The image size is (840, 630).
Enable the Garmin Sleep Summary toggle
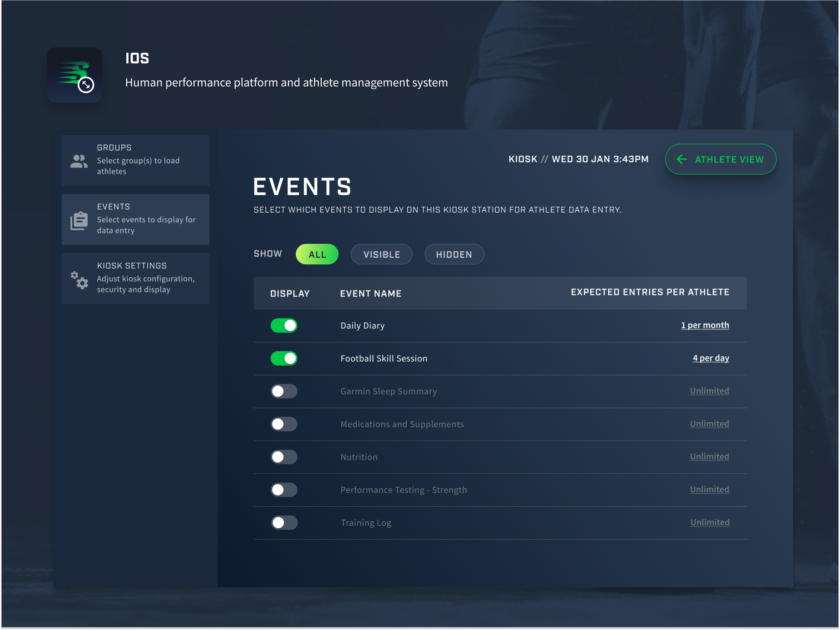(284, 391)
